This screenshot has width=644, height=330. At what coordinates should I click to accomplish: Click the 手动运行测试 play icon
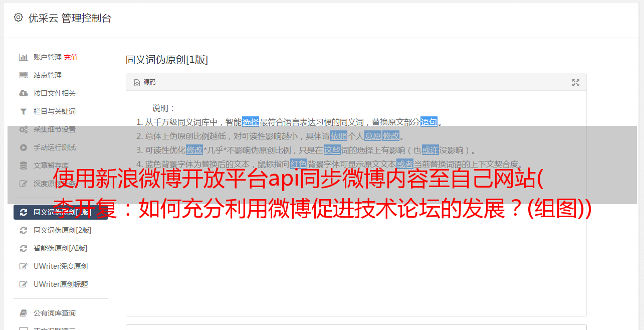(23, 147)
